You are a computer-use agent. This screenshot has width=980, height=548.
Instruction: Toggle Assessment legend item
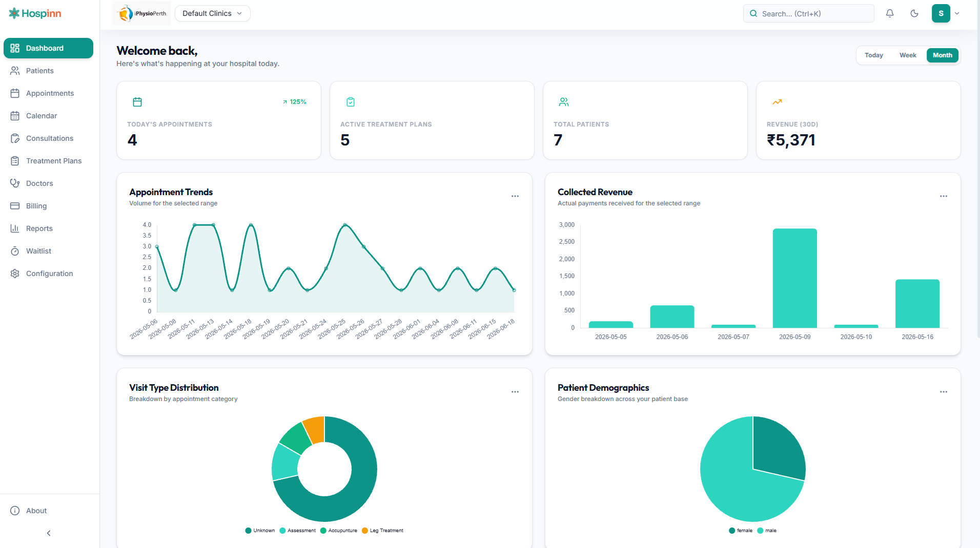click(x=298, y=531)
